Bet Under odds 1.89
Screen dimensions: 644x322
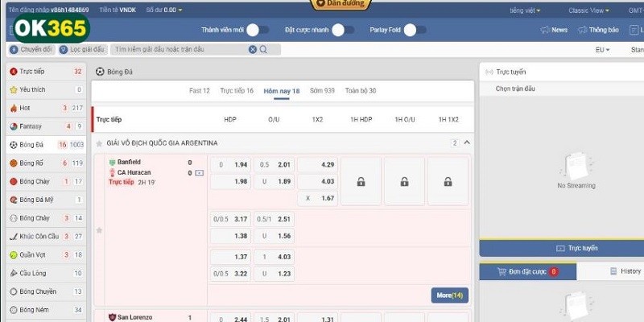(274, 182)
